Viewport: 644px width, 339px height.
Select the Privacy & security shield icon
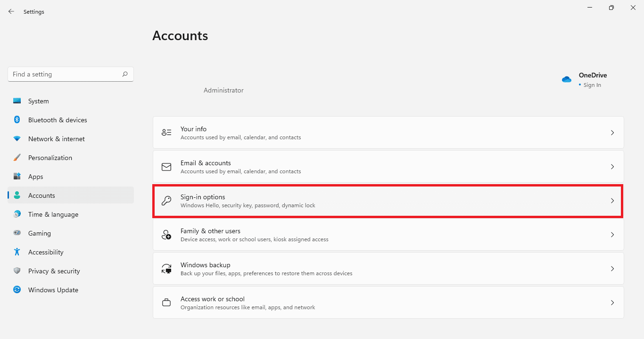(17, 271)
